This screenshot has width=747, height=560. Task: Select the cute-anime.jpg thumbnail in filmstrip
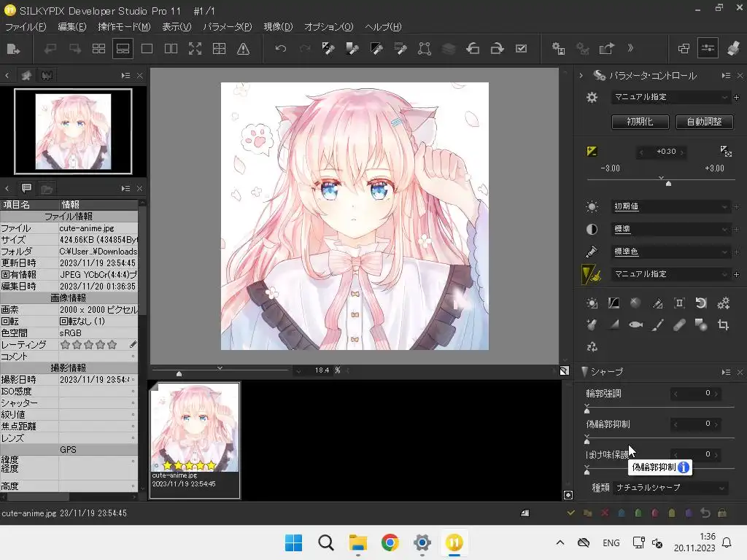click(x=195, y=440)
